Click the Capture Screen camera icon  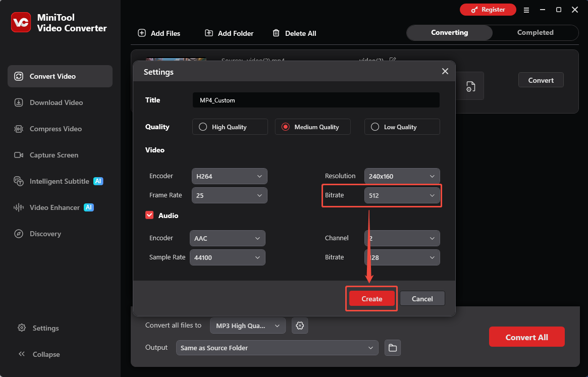tap(19, 155)
